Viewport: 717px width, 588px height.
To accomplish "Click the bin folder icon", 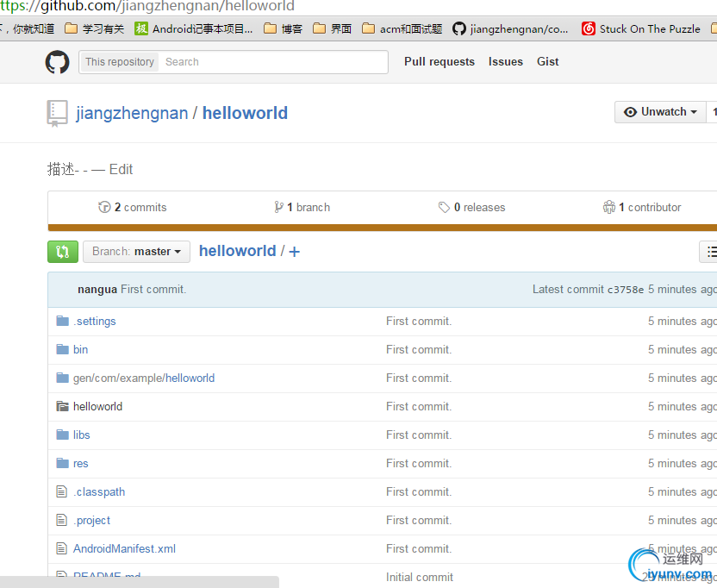I will tap(62, 349).
